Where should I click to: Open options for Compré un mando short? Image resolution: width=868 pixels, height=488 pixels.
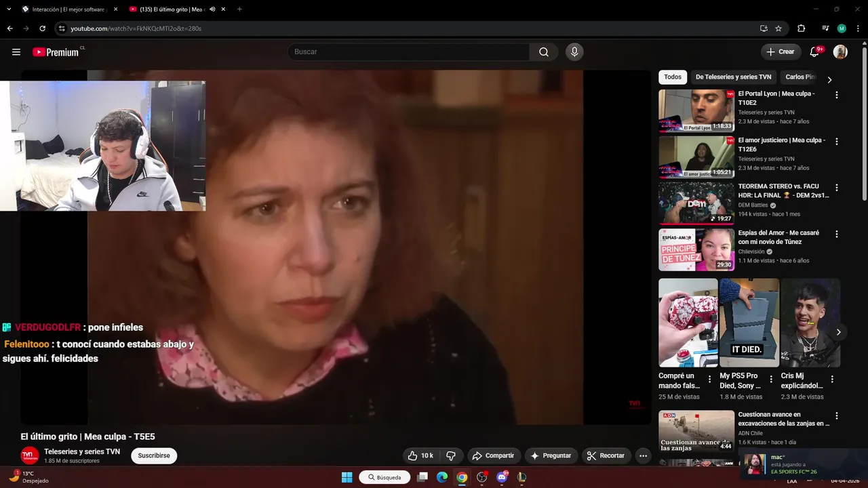[x=710, y=380]
